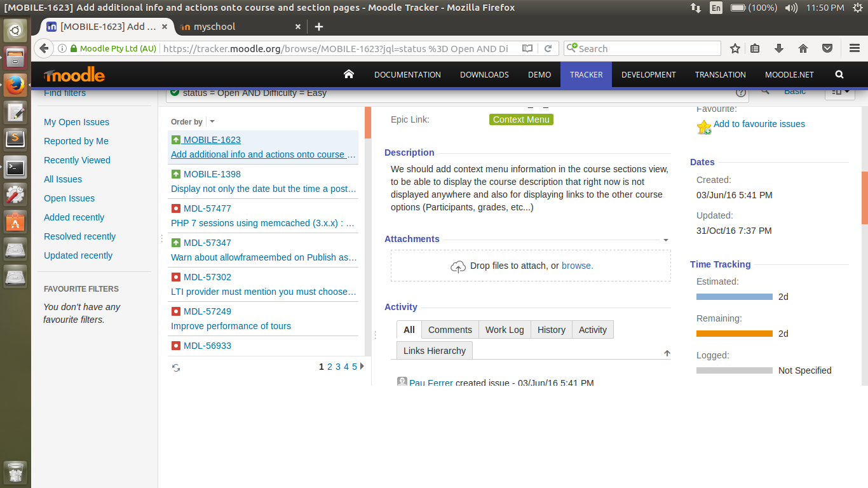Screen dimensions: 868x488
Task: Click Add to favourite issues
Action: pyautogui.click(x=759, y=124)
